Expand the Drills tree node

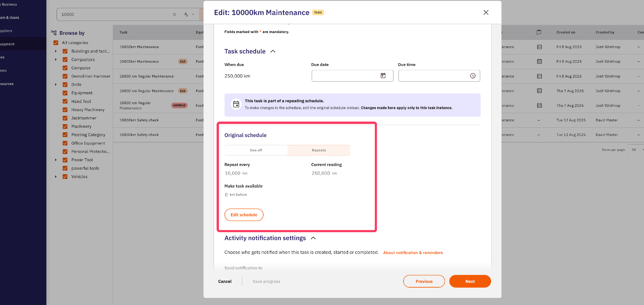click(x=56, y=85)
